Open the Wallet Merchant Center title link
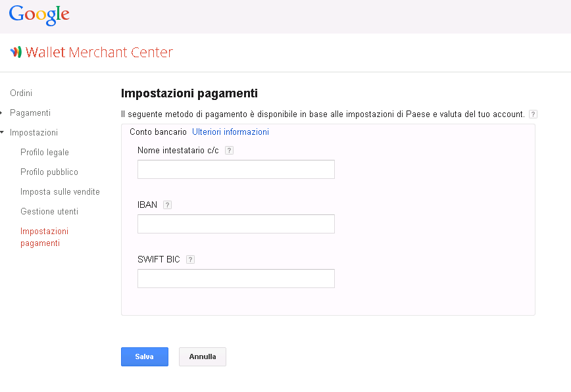Viewport: 571px width, 392px height. (x=99, y=53)
